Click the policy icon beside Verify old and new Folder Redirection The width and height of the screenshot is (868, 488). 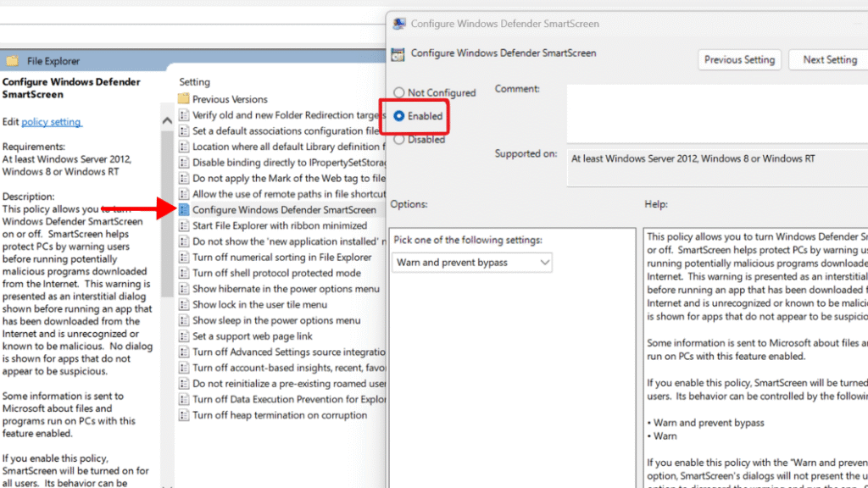point(184,115)
